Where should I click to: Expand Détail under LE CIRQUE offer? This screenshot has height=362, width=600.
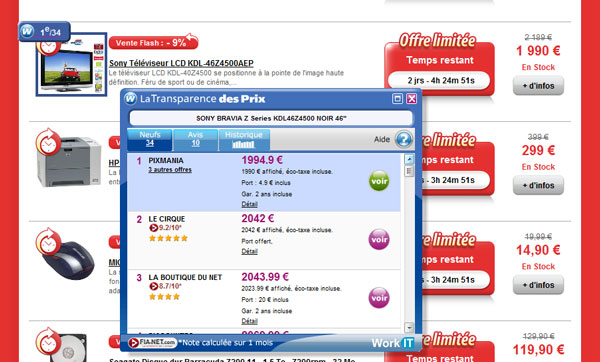click(x=249, y=251)
